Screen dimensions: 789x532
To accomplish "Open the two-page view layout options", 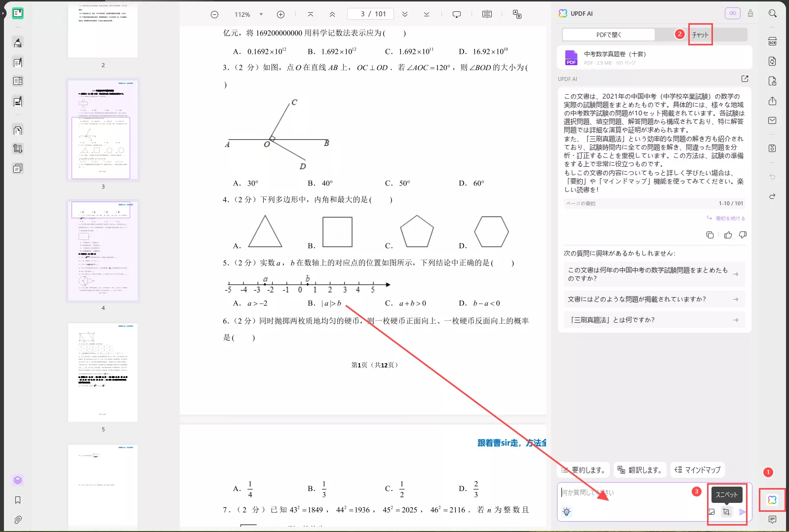I will click(x=487, y=14).
